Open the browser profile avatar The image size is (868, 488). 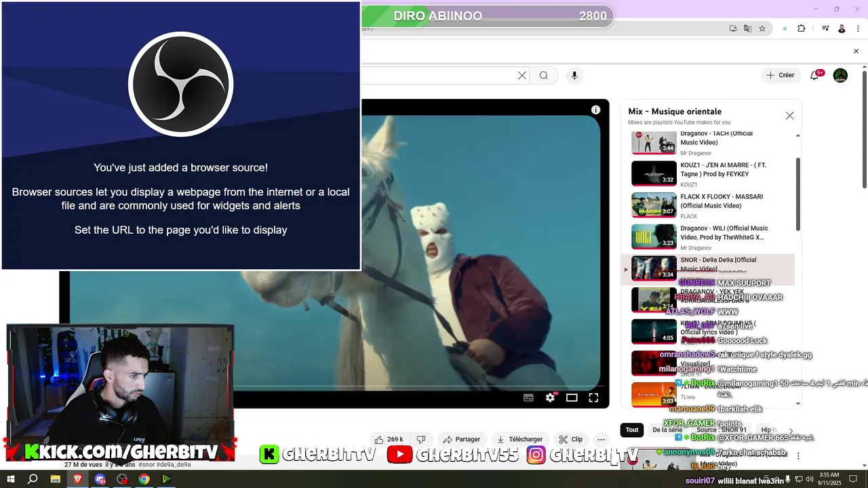[x=842, y=28]
